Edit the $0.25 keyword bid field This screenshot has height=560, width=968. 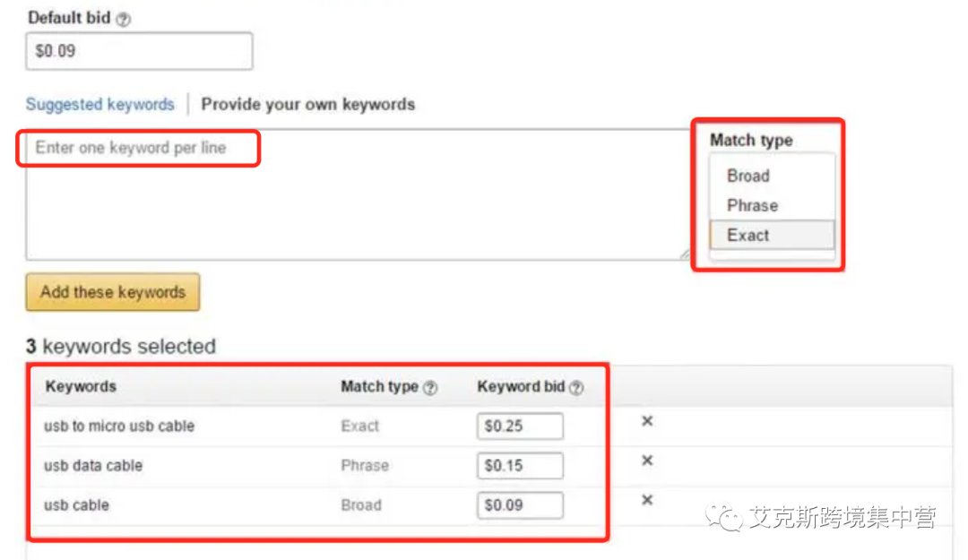pyautogui.click(x=520, y=426)
